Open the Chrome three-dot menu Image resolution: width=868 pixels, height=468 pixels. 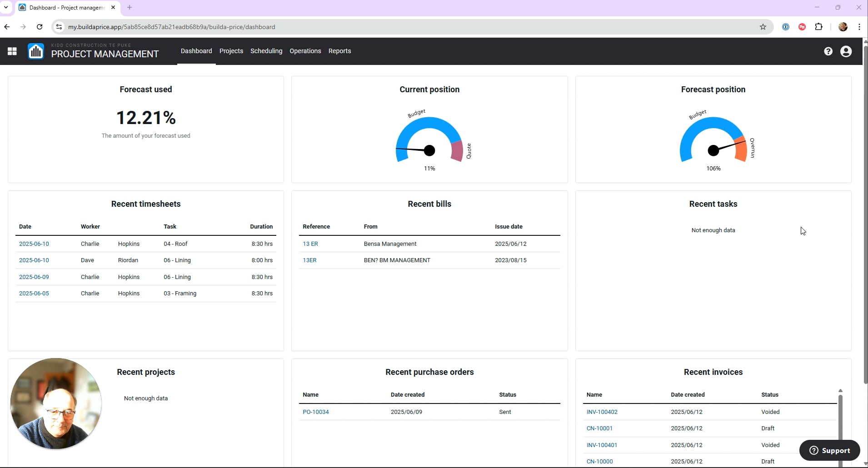(859, 27)
